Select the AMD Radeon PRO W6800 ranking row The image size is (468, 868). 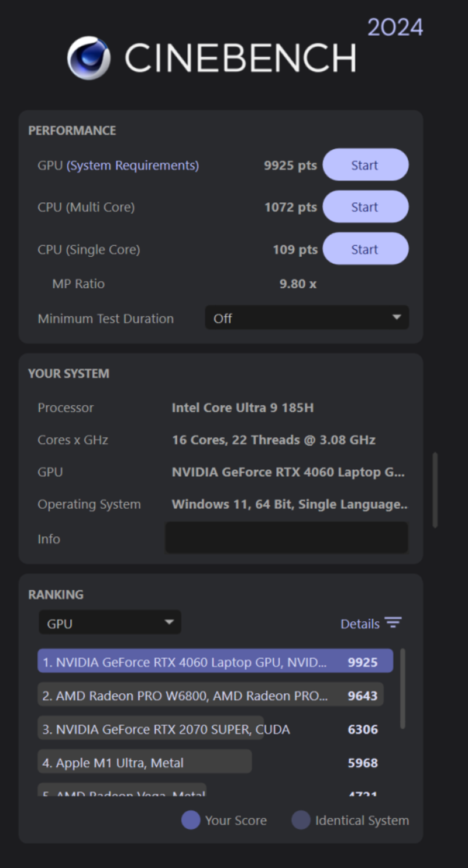coord(211,695)
